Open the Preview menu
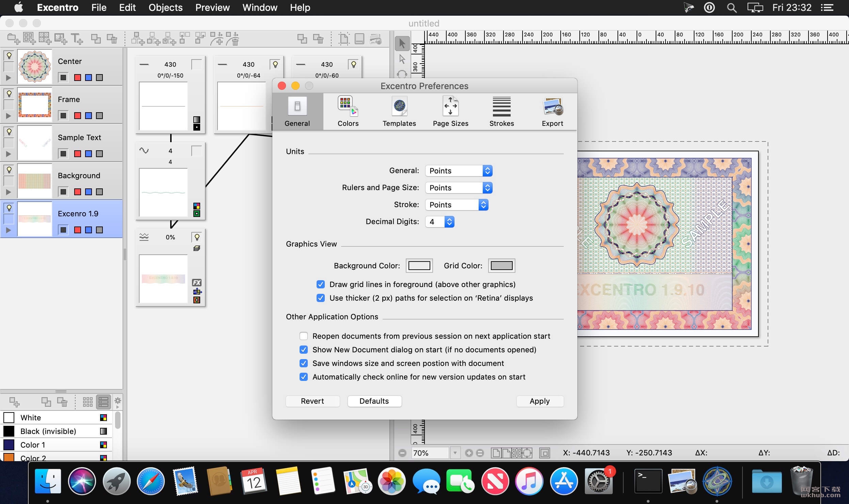The height and width of the screenshot is (504, 849). (212, 7)
